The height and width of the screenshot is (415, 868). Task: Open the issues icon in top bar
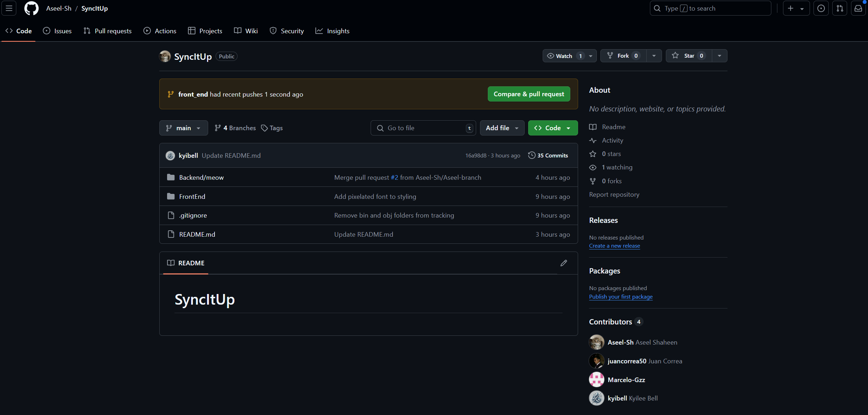click(821, 8)
